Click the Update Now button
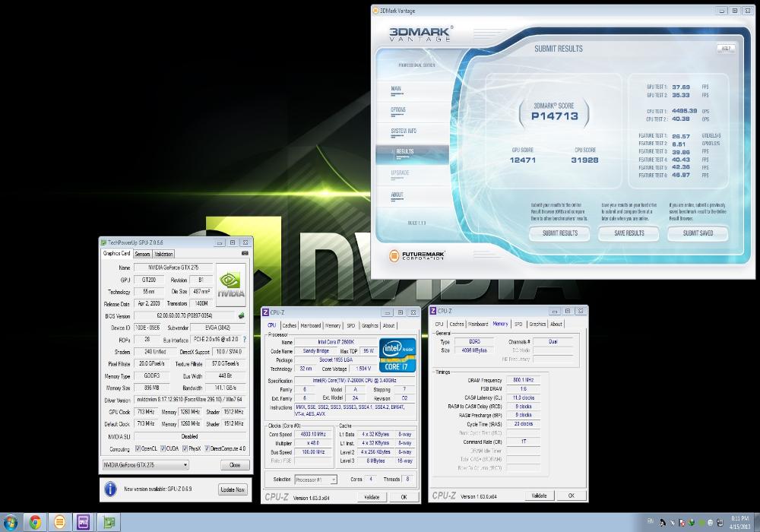 233,489
